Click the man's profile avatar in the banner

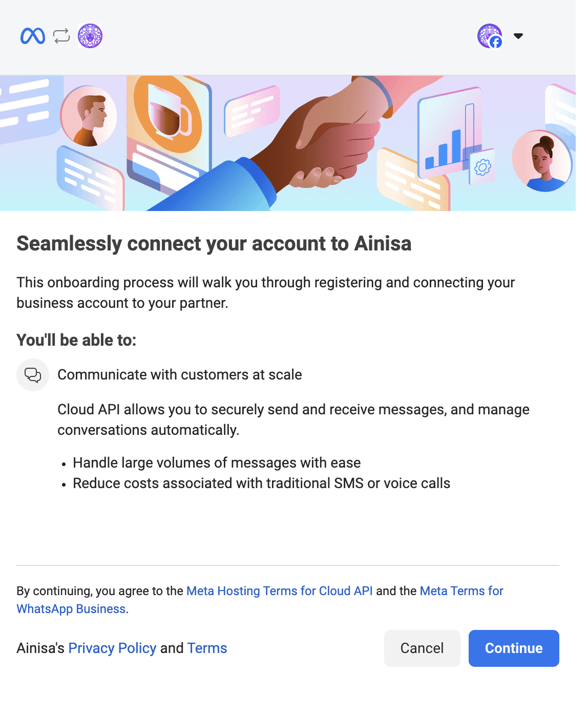pyautogui.click(x=89, y=116)
